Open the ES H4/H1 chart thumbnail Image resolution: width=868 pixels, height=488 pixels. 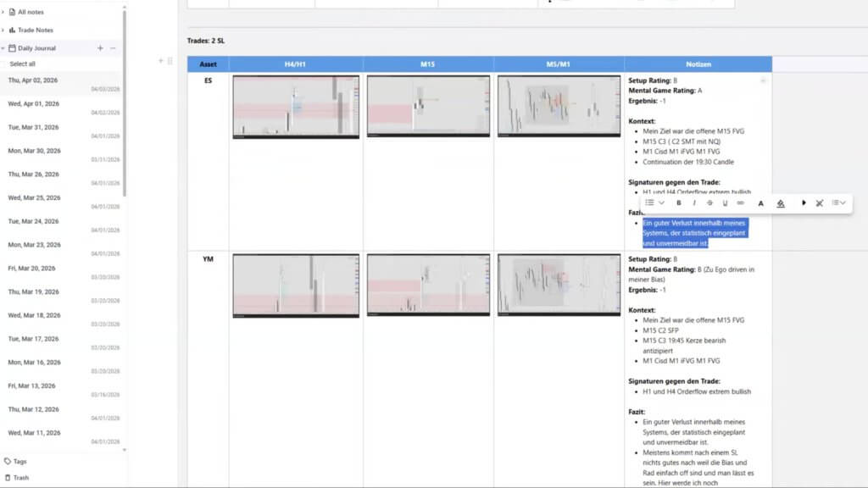[296, 107]
